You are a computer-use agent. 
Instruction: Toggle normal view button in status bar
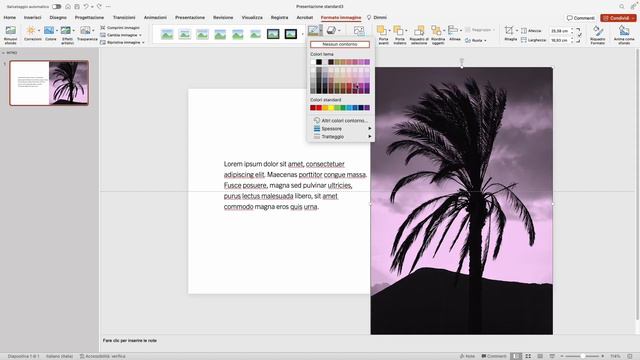(x=516, y=356)
